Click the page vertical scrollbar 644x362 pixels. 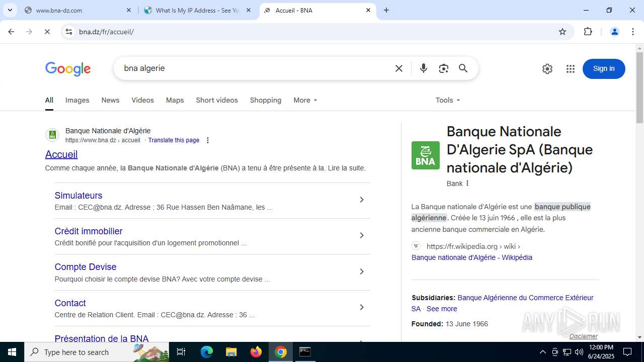point(639,88)
